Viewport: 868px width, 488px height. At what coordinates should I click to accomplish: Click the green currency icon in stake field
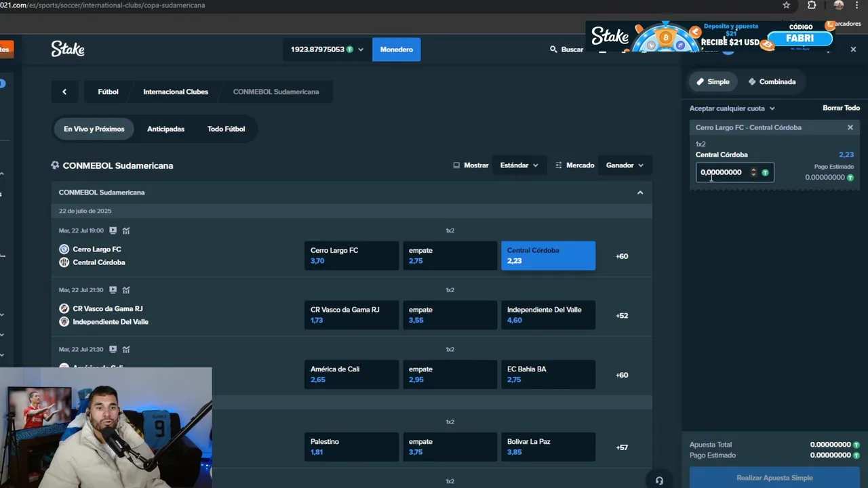pos(765,173)
